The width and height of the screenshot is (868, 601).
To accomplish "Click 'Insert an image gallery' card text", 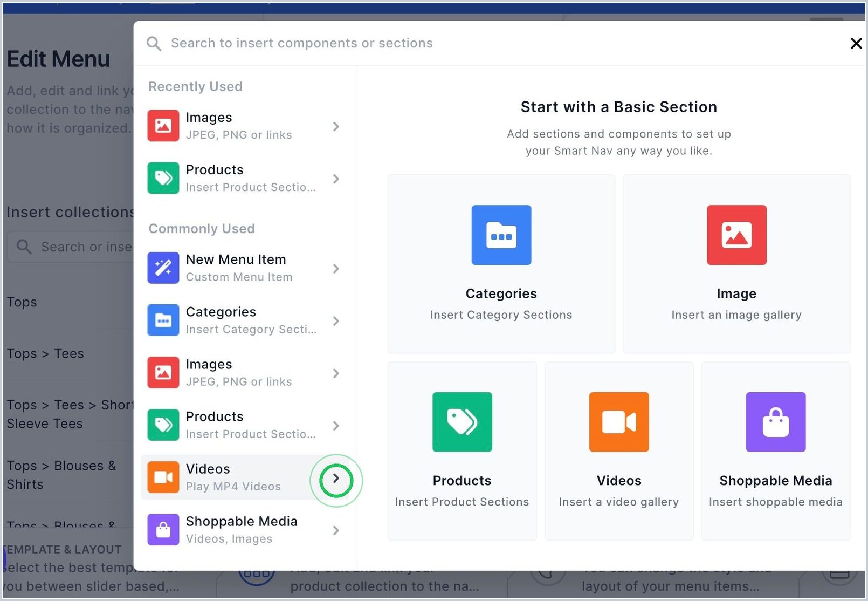I will coord(736,315).
